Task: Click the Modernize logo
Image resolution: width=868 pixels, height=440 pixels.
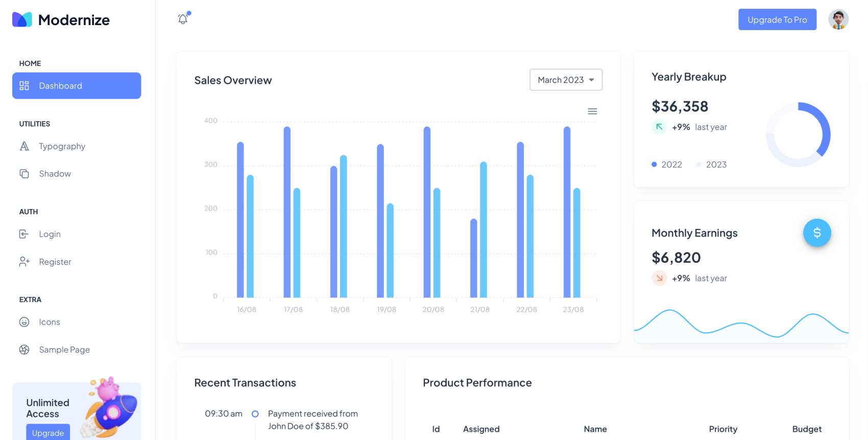Action: (61, 20)
